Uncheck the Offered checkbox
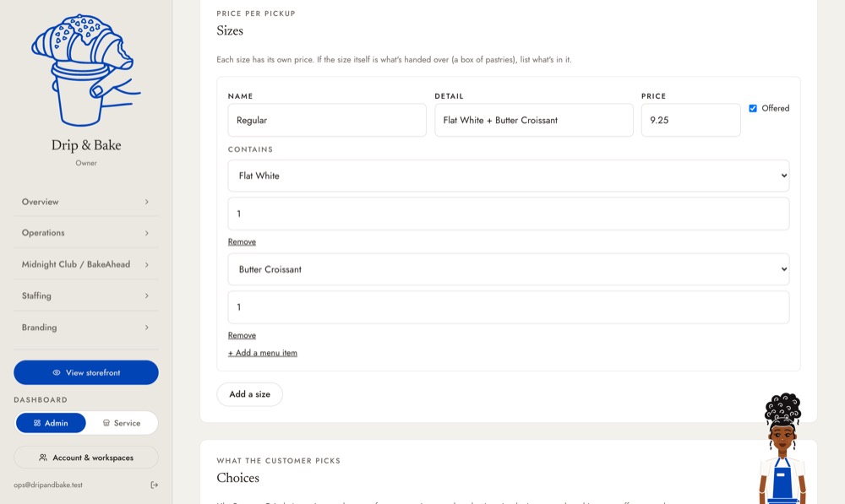845x504 pixels. tap(753, 108)
